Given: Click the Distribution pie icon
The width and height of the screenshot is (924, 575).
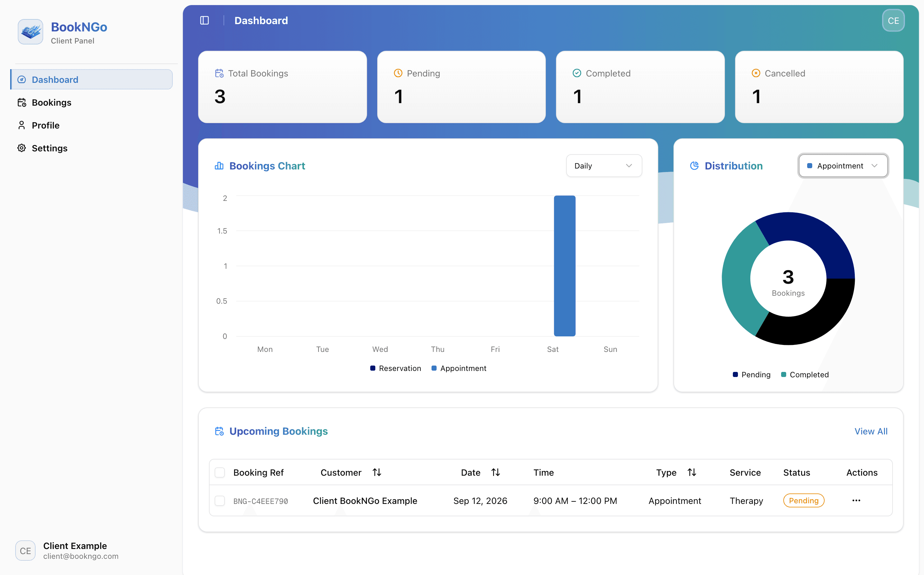Looking at the screenshot, I should tap(694, 166).
